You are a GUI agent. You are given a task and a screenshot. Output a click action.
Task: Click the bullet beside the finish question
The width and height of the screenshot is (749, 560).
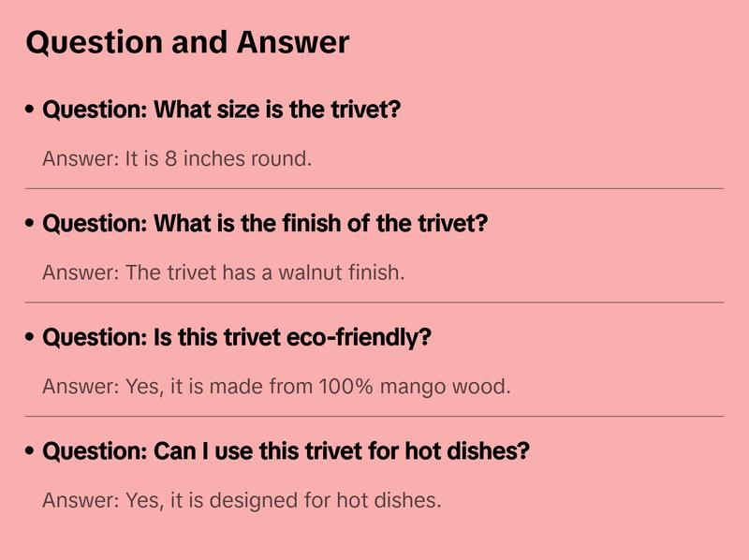[x=31, y=225]
